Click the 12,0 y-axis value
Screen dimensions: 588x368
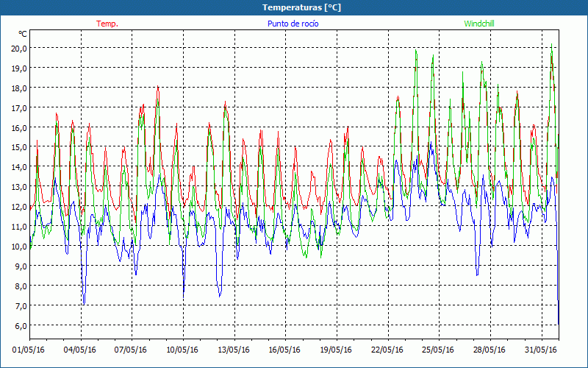tap(19, 207)
